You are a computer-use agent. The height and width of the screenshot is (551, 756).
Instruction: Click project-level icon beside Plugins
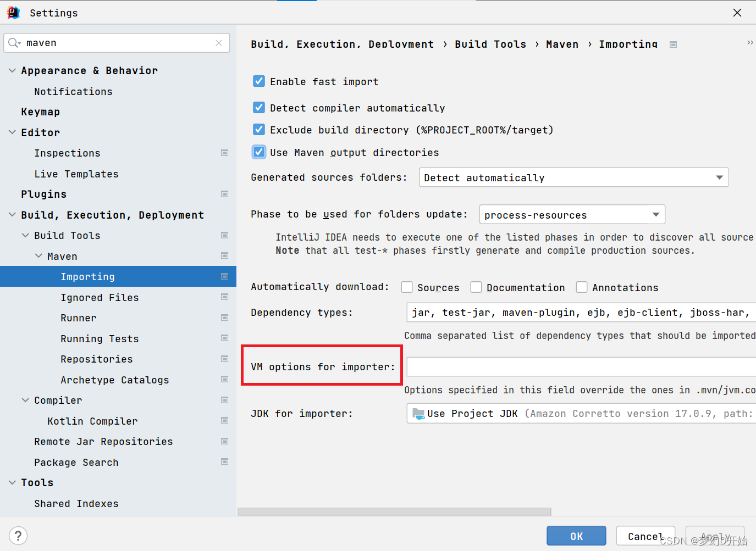(x=224, y=194)
